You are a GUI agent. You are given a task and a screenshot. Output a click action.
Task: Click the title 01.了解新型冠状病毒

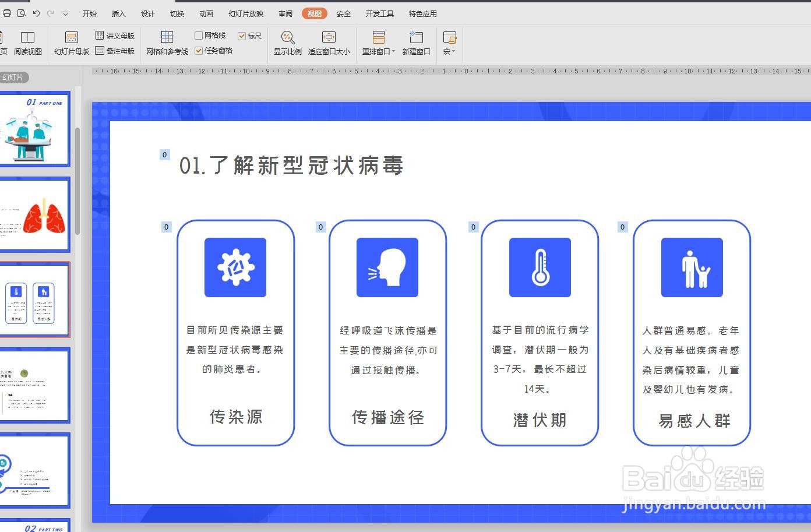[291, 165]
